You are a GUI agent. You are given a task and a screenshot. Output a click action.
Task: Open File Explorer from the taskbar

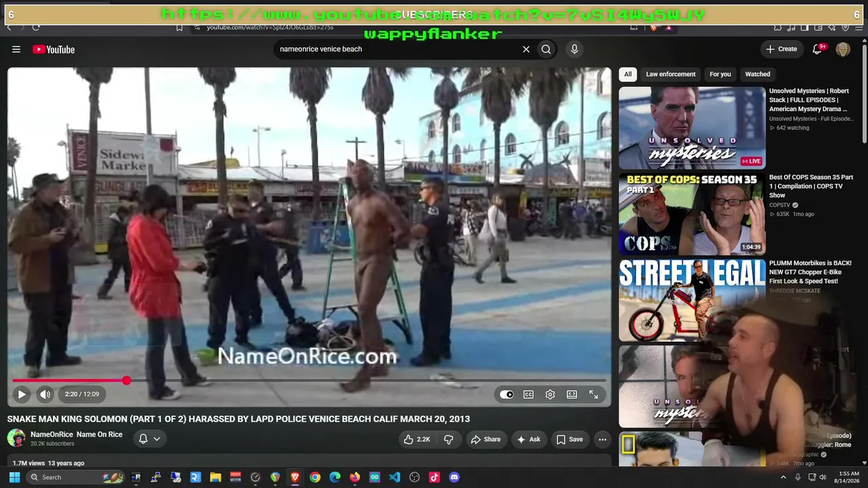(x=216, y=477)
